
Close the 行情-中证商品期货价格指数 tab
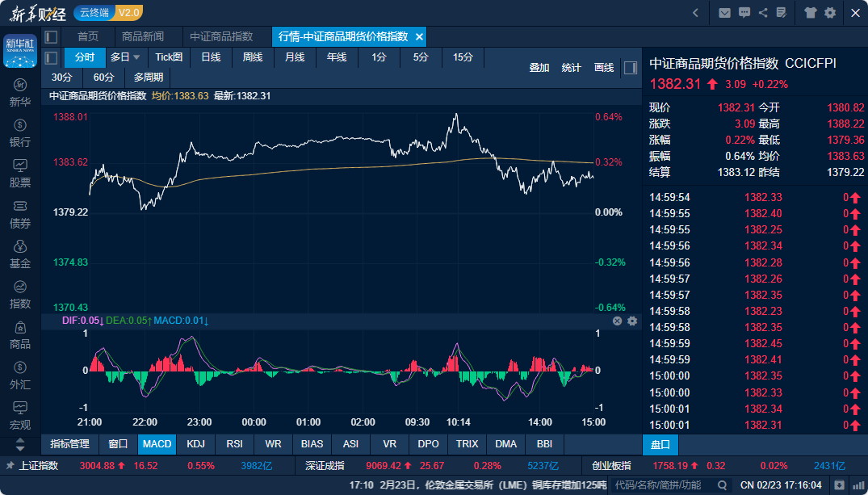click(418, 37)
